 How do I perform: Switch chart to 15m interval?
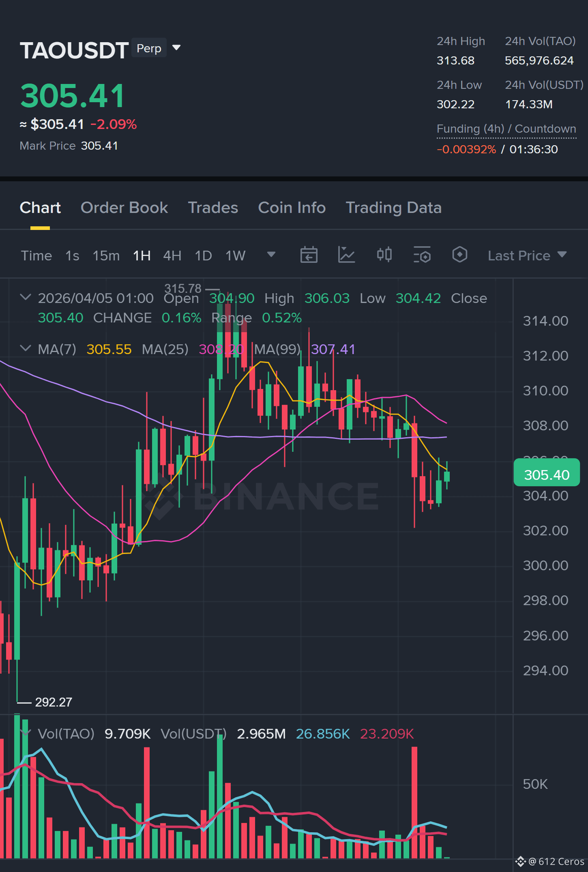pos(106,256)
